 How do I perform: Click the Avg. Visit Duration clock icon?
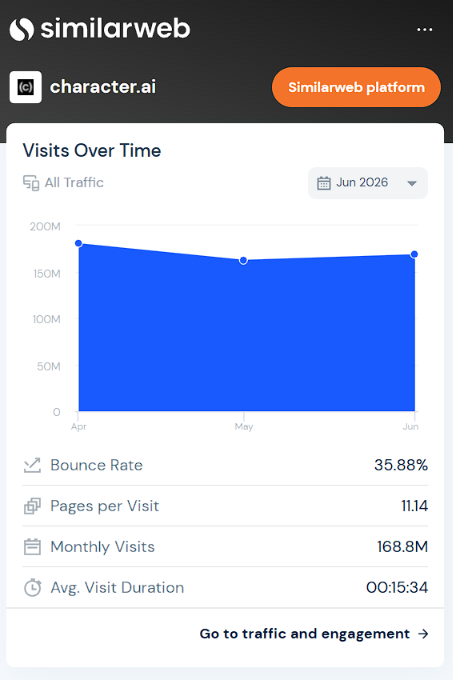(x=32, y=588)
